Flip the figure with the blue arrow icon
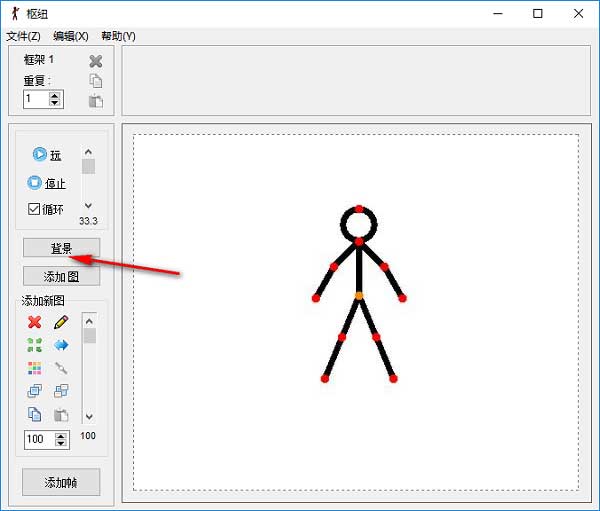This screenshot has width=600, height=511. pos(61,345)
